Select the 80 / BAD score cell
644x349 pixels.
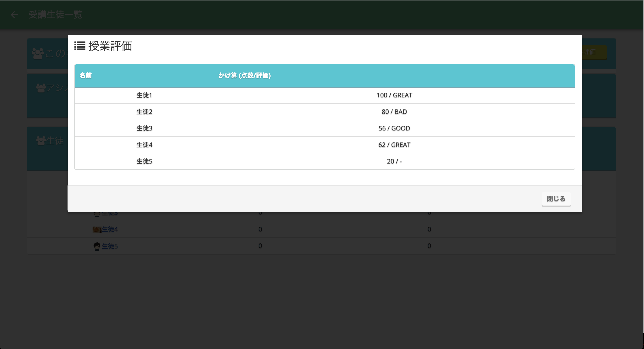coord(394,112)
